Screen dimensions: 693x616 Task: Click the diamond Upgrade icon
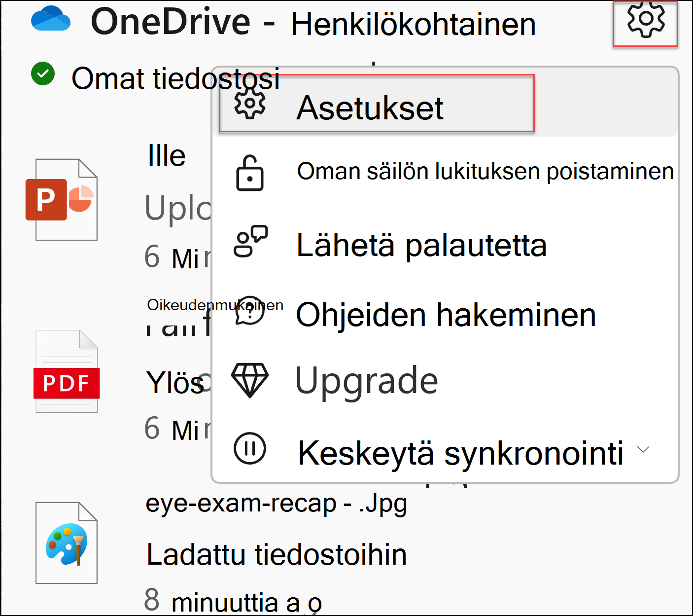coord(250,380)
